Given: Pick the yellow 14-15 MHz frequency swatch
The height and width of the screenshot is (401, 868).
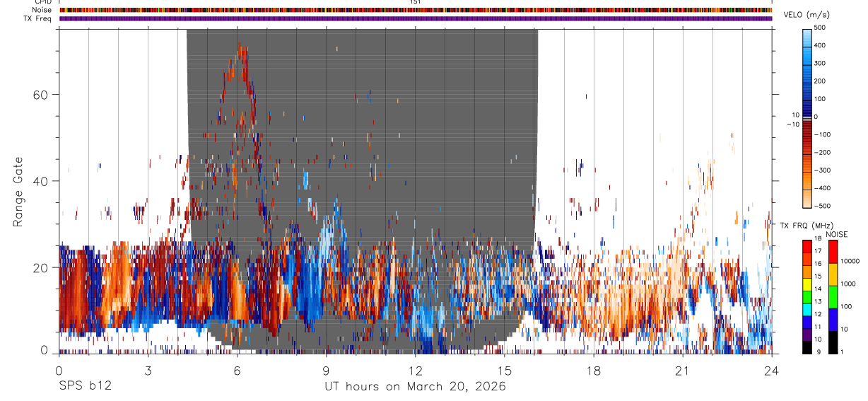Looking at the screenshot, I should (x=807, y=284).
